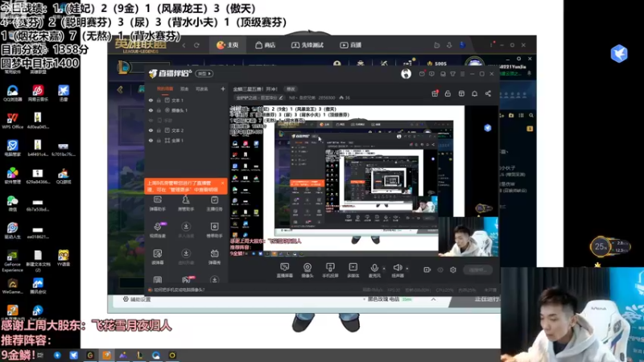Expand 类型 mode switcher next to logo
The image size is (644, 362).
(204, 73)
